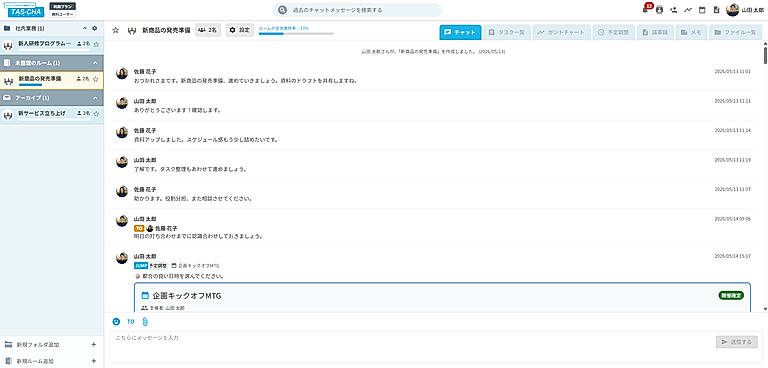
Task: Select 新人研修プログラム room in sidebar
Action: (51, 46)
